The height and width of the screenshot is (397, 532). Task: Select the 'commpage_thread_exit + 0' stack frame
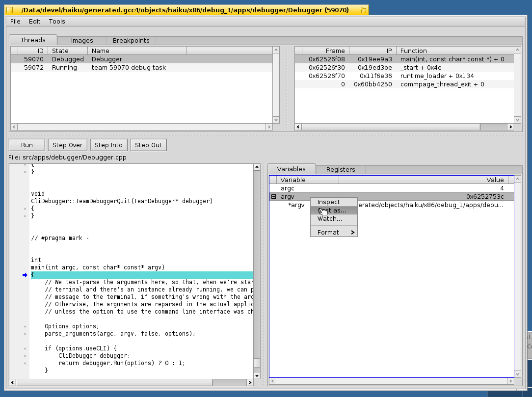404,84
